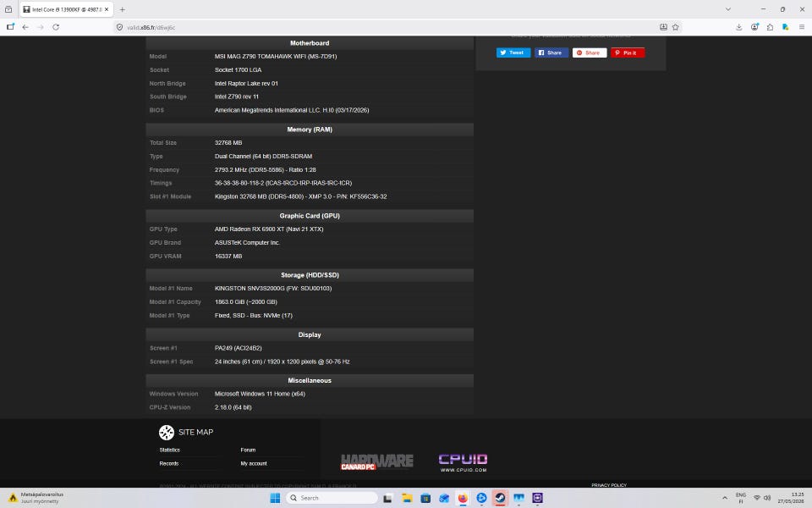
Task: Open the browser hamburger menu
Action: coord(801,27)
